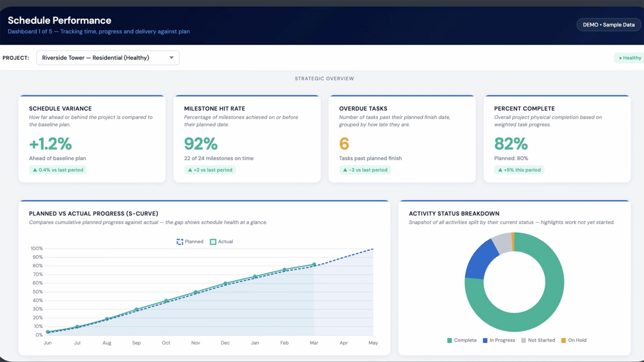Click the Dashboard 1 of 5 subtitle
644x362 pixels.
pyautogui.click(x=99, y=32)
